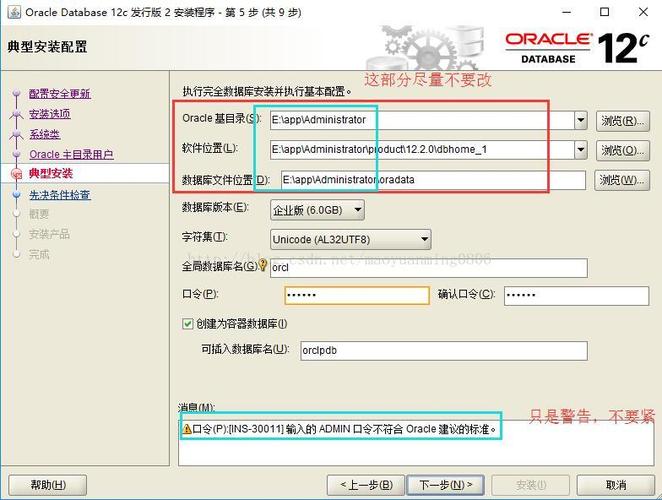Click 浏览(R) button for Oracle base
Image resolution: width=662 pixels, height=500 pixels.
click(622, 121)
